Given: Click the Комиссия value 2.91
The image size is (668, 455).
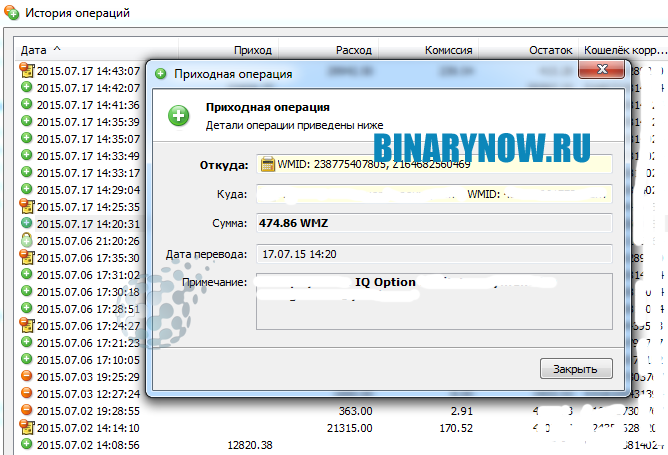Looking at the screenshot, I should (462, 411).
